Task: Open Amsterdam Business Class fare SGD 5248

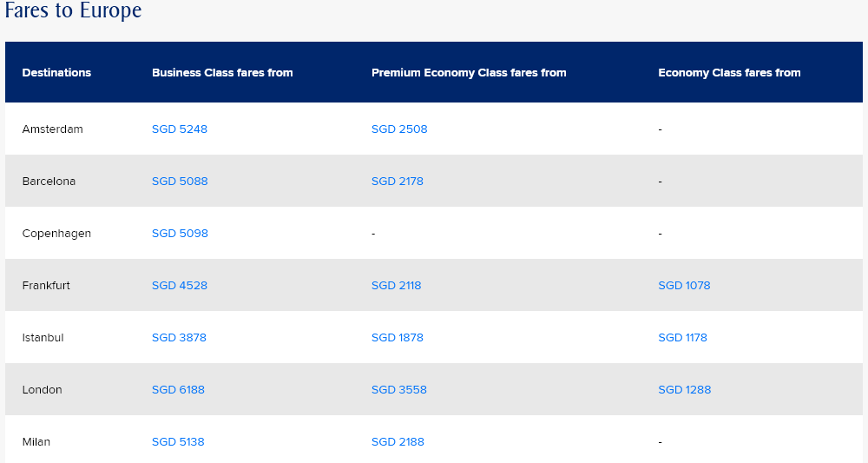Action: (180, 129)
